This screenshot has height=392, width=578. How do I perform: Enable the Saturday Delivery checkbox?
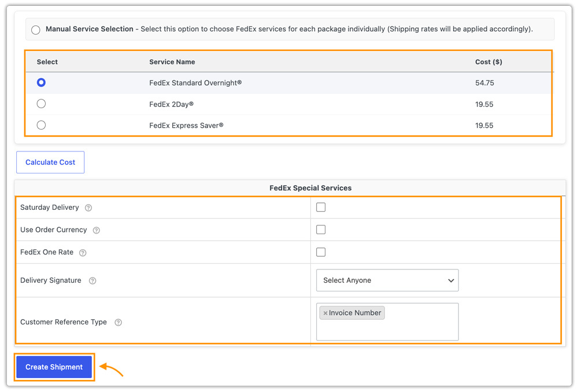(321, 207)
